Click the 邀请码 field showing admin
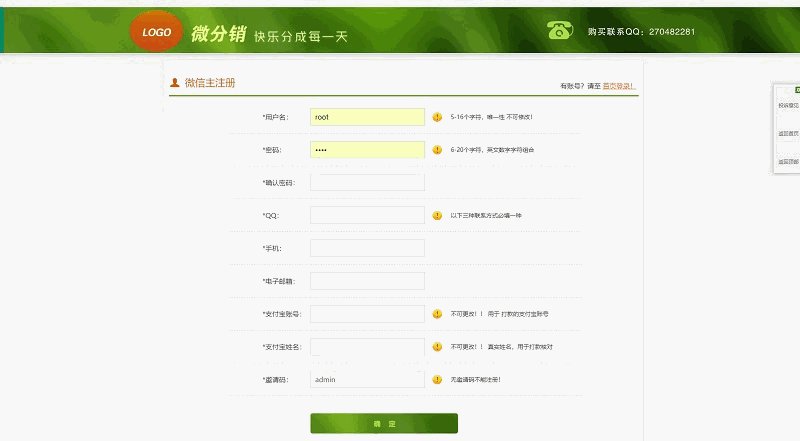 click(x=367, y=379)
